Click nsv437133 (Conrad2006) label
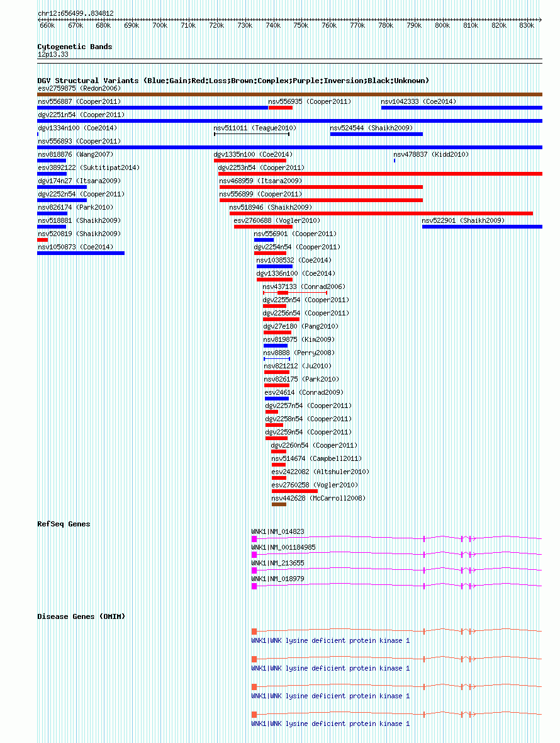Viewport: 560px width, 743px height. click(x=304, y=288)
